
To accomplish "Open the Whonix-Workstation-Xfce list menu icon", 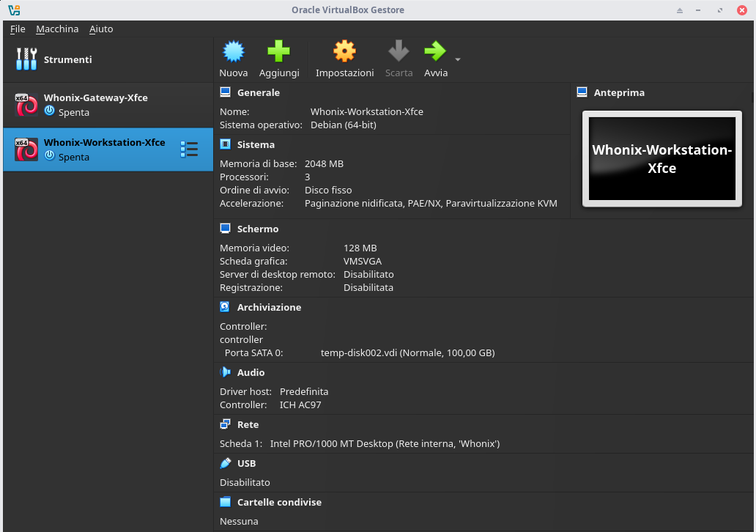I will [189, 149].
